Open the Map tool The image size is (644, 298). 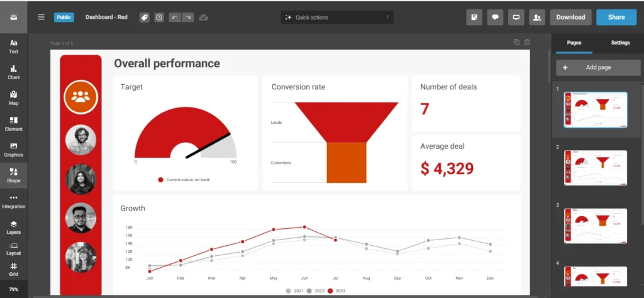tap(14, 98)
